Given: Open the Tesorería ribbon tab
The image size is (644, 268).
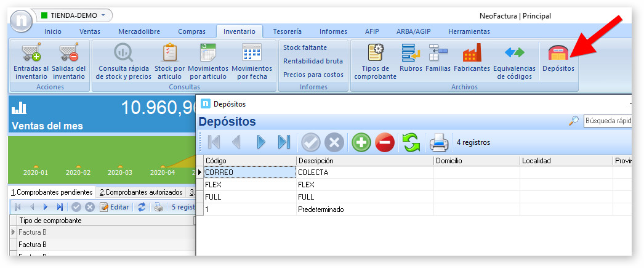Looking at the screenshot, I should pos(287,31).
